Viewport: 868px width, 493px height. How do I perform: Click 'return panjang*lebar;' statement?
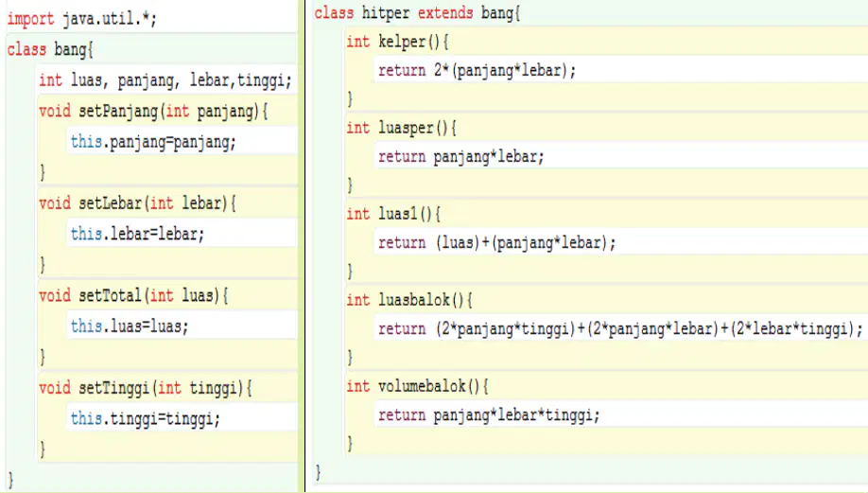pos(461,157)
